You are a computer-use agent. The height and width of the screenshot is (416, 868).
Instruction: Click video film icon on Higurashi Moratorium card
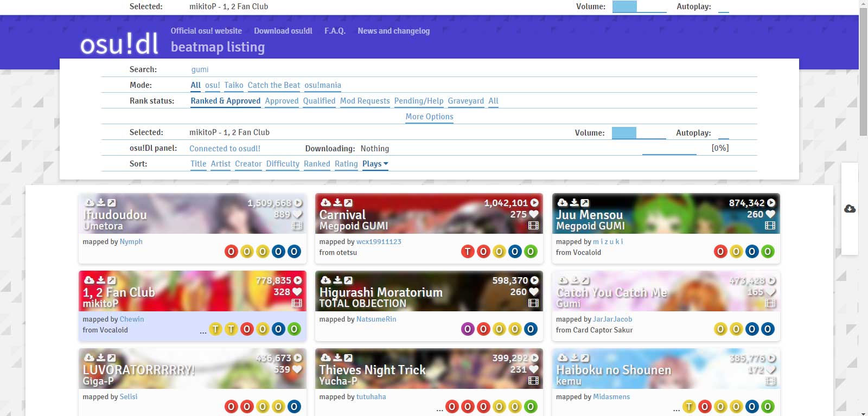coord(534,303)
